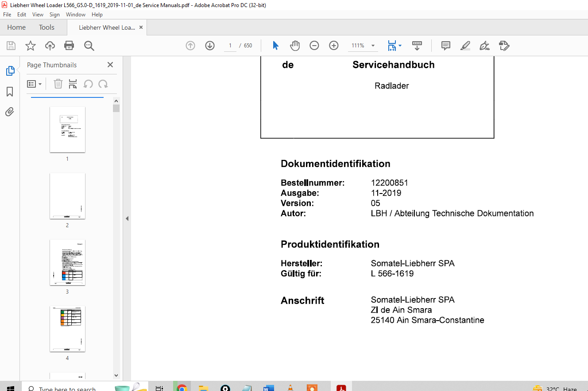Click the page-break pages icon in the thumbnails toolbar
588x391 pixels.
73,84
